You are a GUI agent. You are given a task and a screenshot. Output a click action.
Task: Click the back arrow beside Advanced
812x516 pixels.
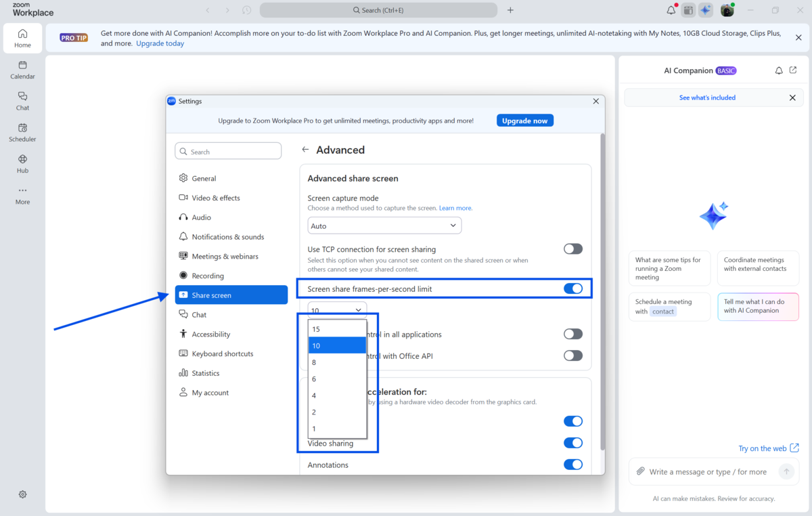305,150
